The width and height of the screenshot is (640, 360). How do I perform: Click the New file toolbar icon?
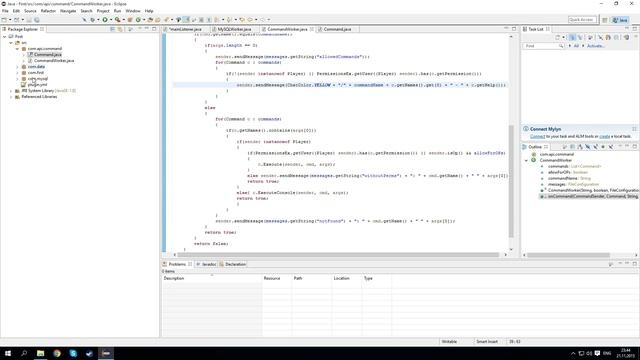coord(4,20)
